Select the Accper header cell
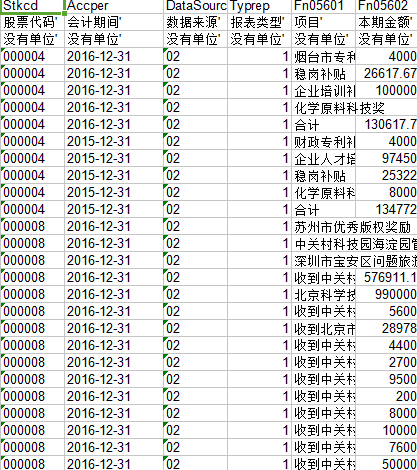Image resolution: width=417 pixels, height=470 pixels. (114, 6)
